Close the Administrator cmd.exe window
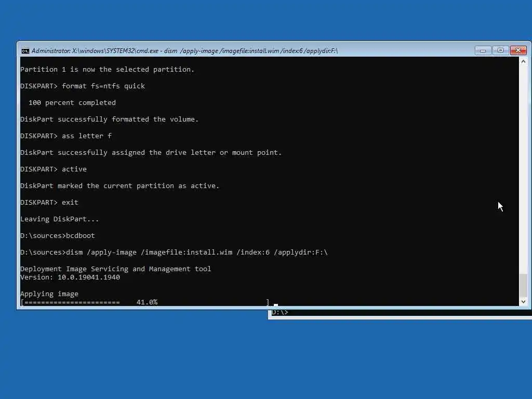 [x=518, y=50]
